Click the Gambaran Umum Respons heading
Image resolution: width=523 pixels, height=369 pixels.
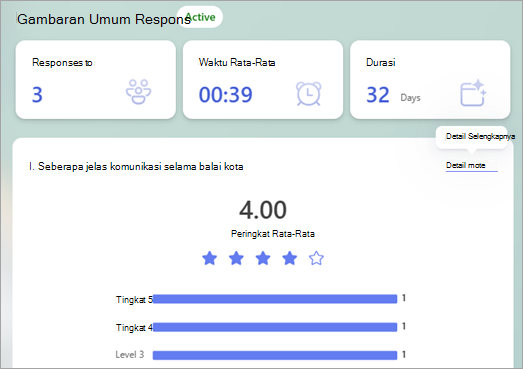tap(104, 19)
